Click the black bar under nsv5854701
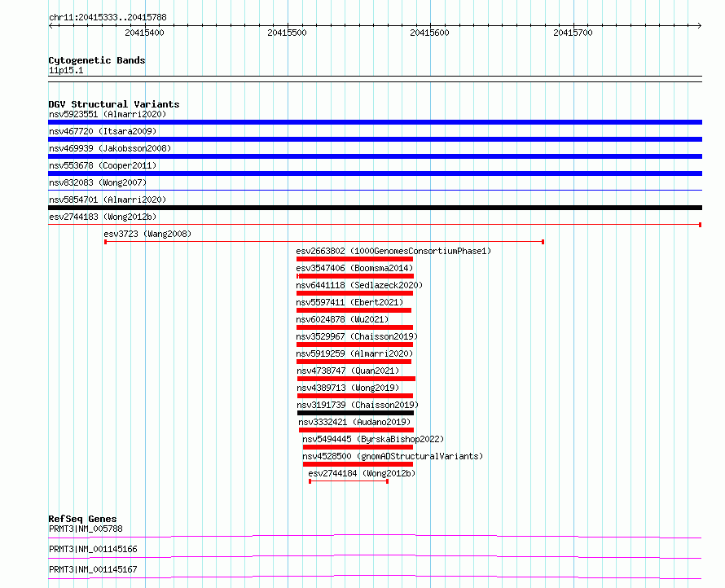This screenshot has width=725, height=588. click(375, 208)
